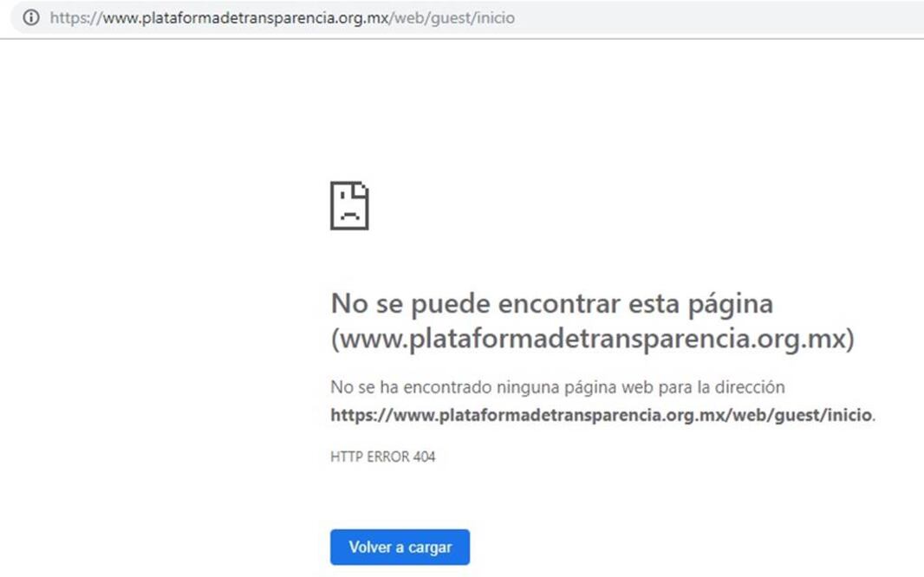924x577 pixels.
Task: Click the heading No se puede encontrar
Action: click(x=552, y=304)
